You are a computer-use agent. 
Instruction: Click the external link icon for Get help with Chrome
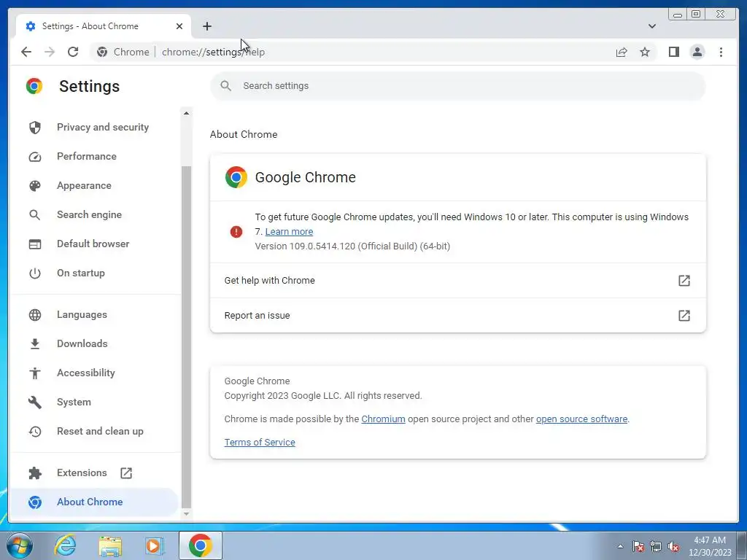(684, 281)
